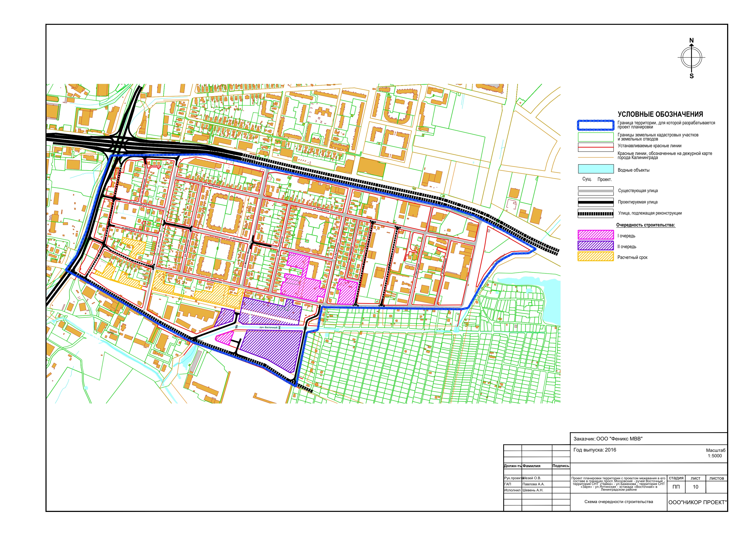Click the 'ООО "НИКОР ПРОЕКТ"' title block cell
The width and height of the screenshot is (756, 535).
coord(697,502)
